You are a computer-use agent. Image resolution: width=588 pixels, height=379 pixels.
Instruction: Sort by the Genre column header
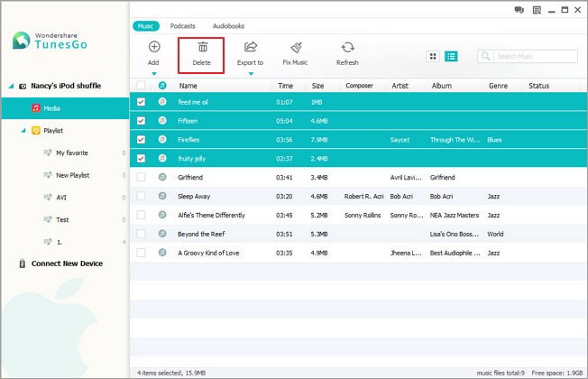[498, 86]
